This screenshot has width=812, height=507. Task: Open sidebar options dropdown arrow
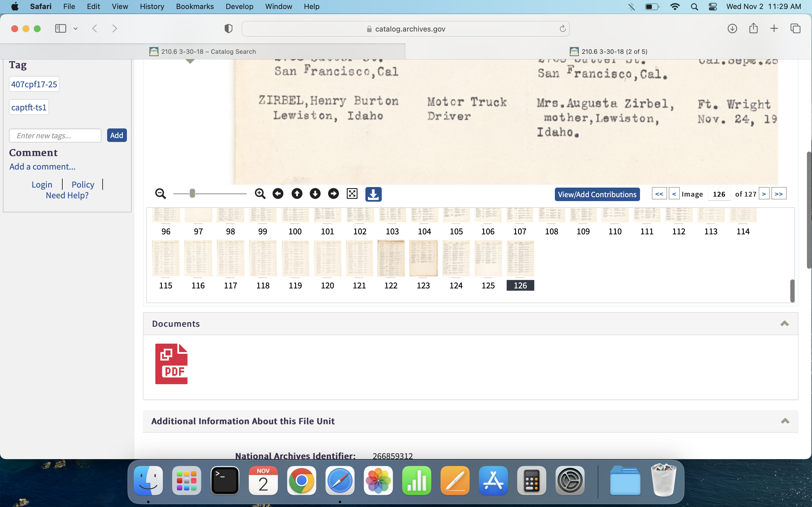coord(76,28)
